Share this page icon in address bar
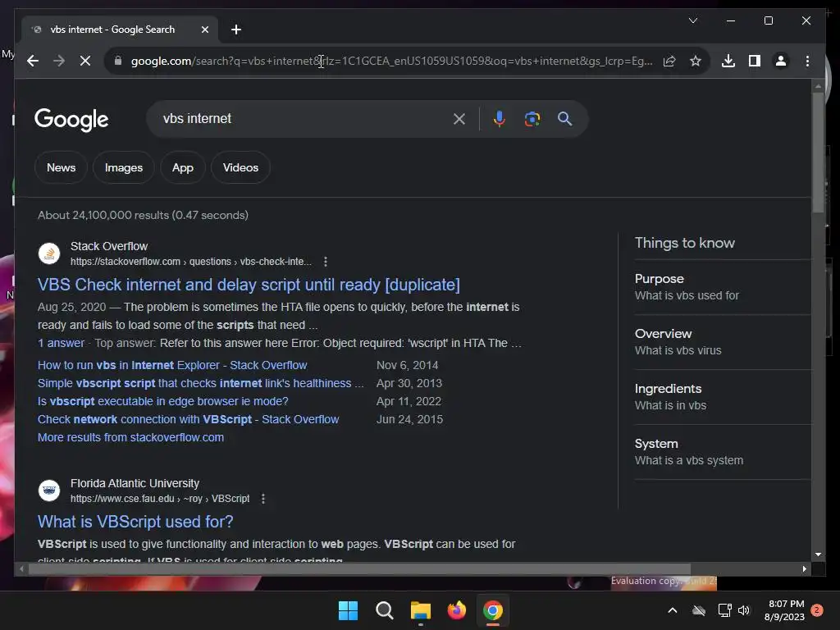Viewport: 840px width, 630px height. pyautogui.click(x=669, y=61)
